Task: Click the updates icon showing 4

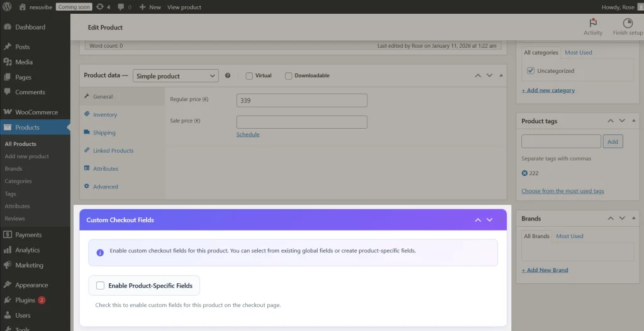Action: click(x=100, y=7)
